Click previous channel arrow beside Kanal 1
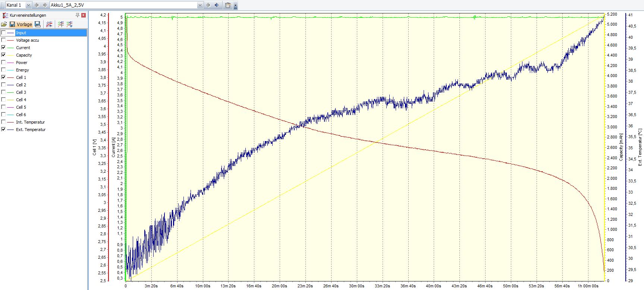This screenshot has height=290, width=644. (37, 5)
